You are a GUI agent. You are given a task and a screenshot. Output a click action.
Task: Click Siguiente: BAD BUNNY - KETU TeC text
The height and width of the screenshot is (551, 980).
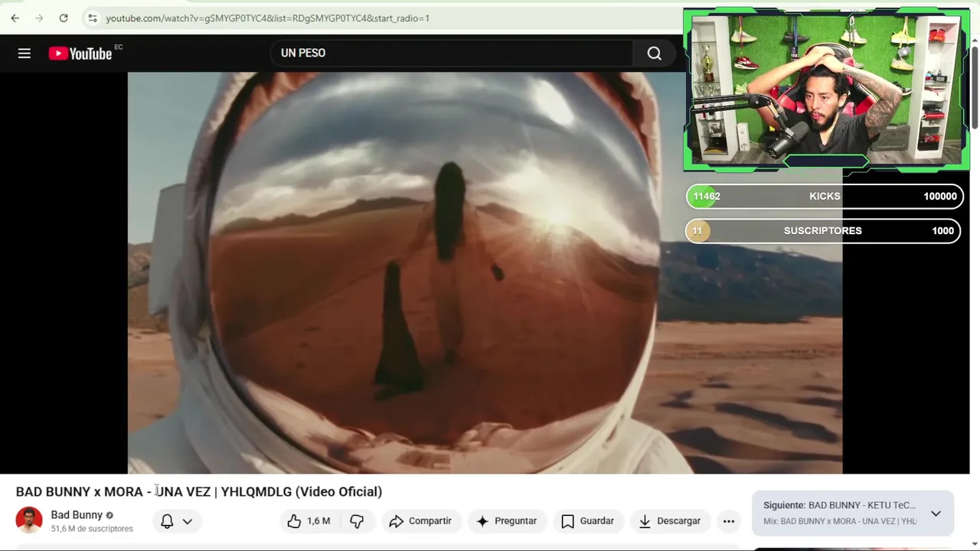click(839, 505)
